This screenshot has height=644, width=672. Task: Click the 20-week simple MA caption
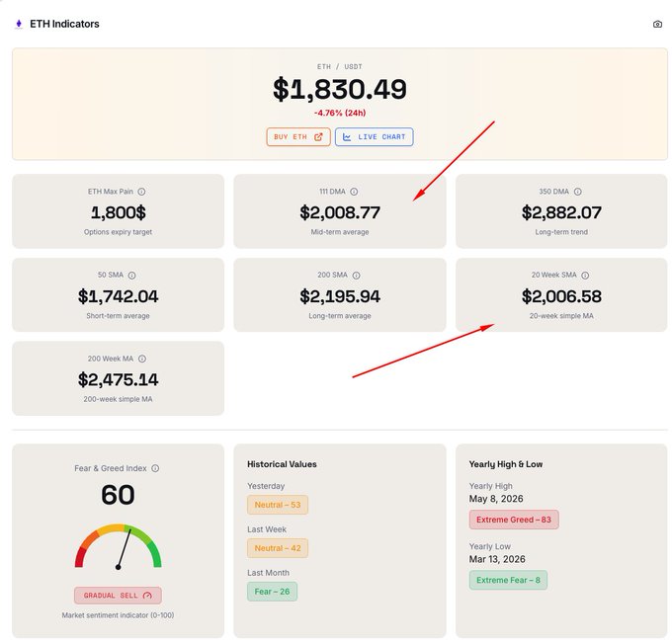(x=561, y=316)
